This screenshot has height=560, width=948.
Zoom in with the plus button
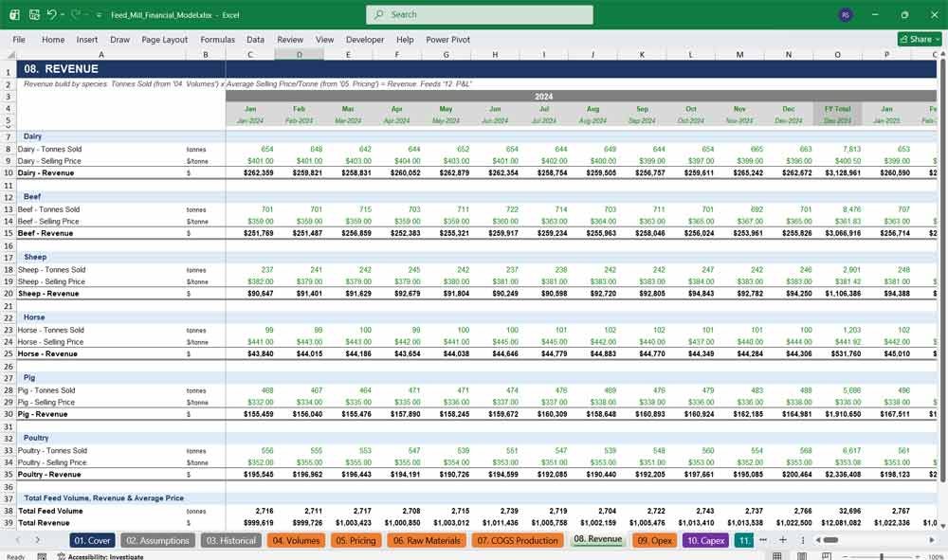pyautogui.click(x=919, y=556)
